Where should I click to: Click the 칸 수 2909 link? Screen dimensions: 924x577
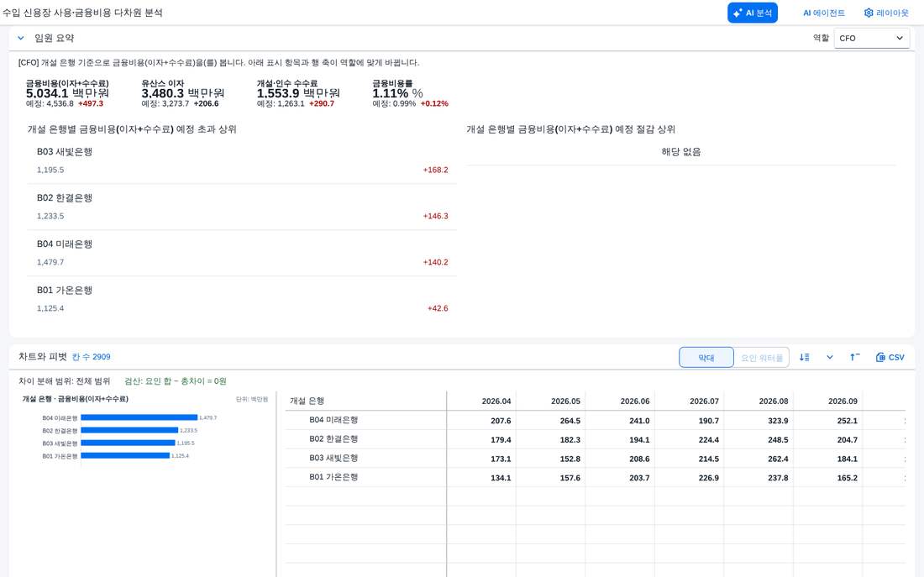[x=92, y=357]
